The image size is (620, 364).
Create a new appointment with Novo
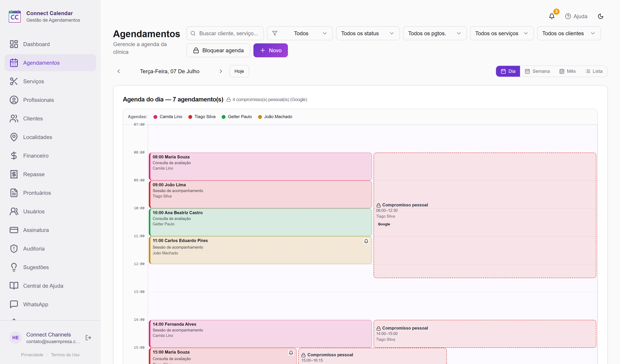point(270,50)
